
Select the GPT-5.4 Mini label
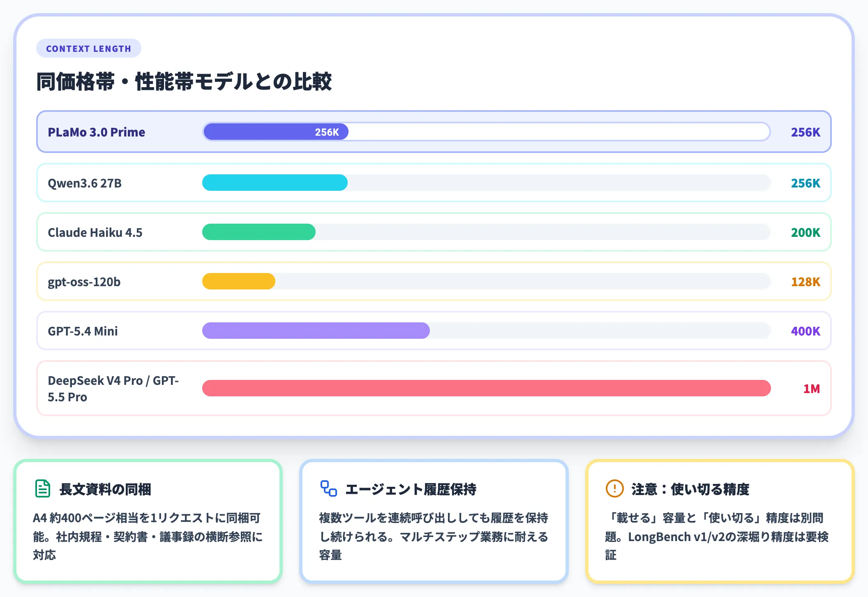point(83,331)
